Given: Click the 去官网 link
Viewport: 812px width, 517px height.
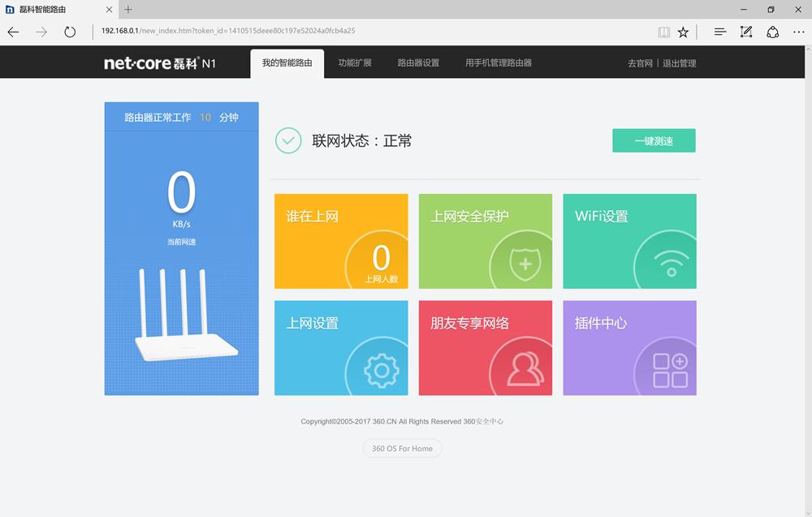Looking at the screenshot, I should pyautogui.click(x=641, y=62).
